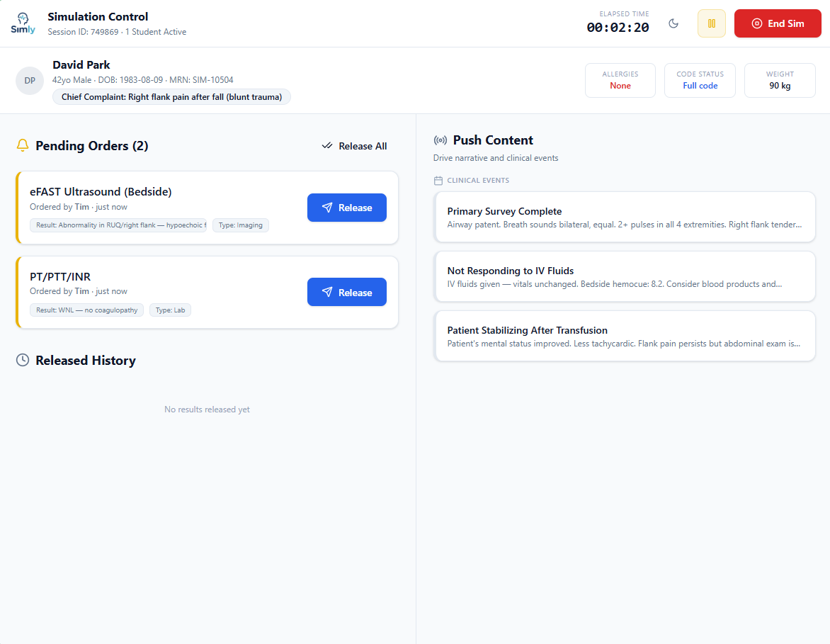Click the calendar icon beside Clinical Events

coord(438,180)
